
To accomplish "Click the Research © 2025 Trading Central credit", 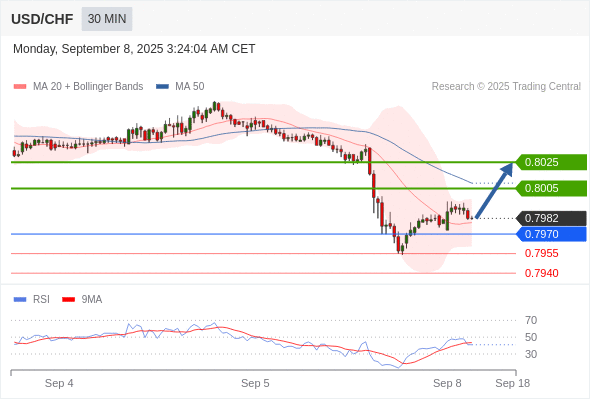I will 506,87.
